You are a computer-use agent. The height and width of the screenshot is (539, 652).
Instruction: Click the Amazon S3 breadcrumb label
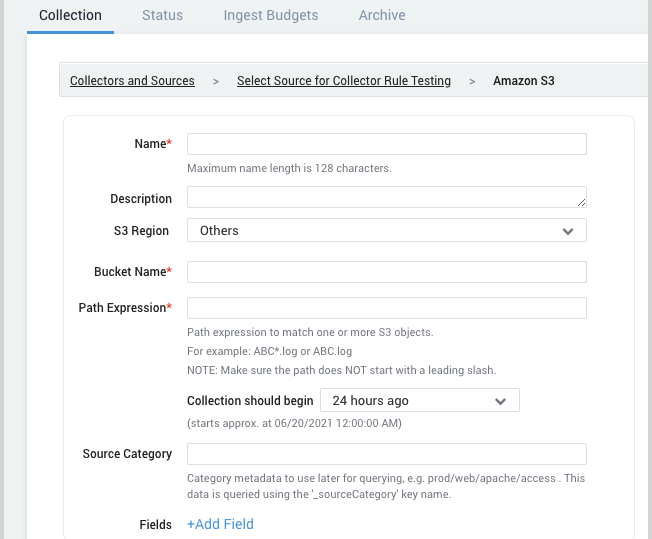[524, 81]
